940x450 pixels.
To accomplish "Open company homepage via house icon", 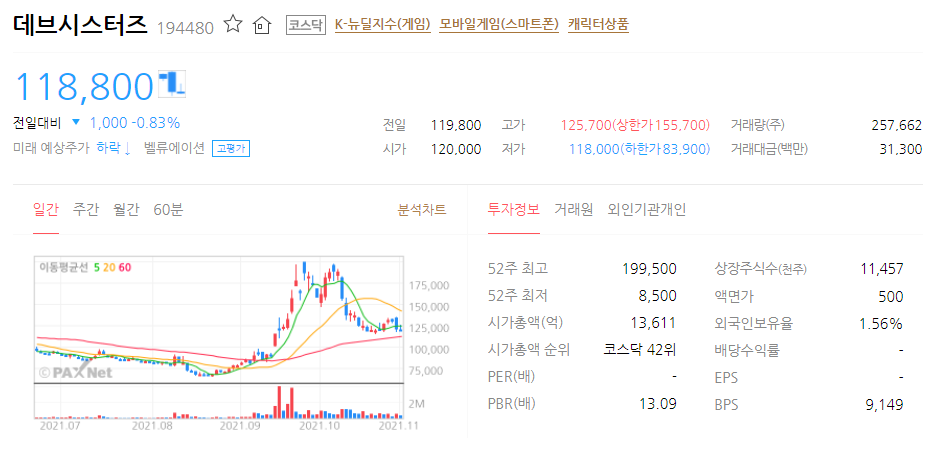I will [262, 25].
